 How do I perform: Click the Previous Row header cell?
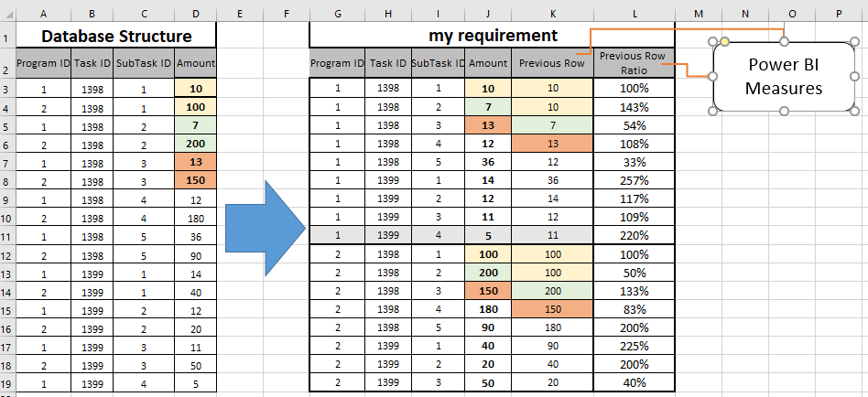tap(552, 63)
